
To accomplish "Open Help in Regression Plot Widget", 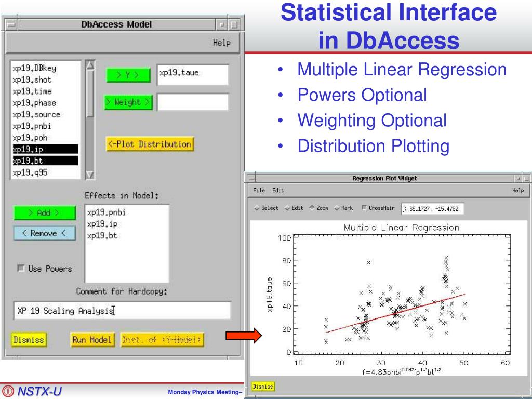I will point(518,190).
